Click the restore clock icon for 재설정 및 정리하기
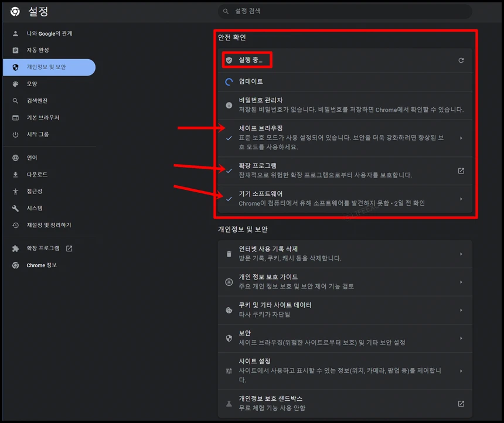 pyautogui.click(x=15, y=226)
